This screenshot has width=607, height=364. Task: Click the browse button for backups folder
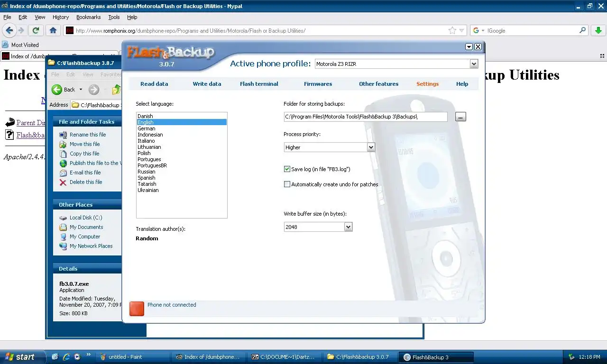click(x=460, y=117)
